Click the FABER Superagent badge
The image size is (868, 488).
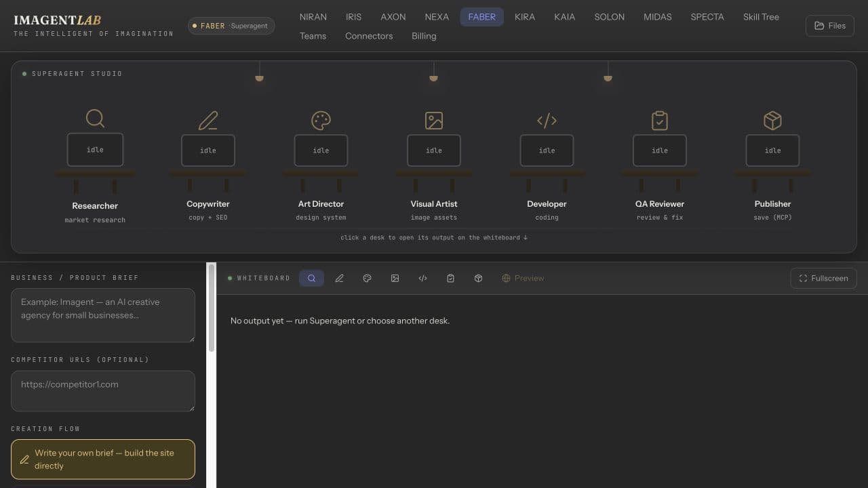pos(231,26)
